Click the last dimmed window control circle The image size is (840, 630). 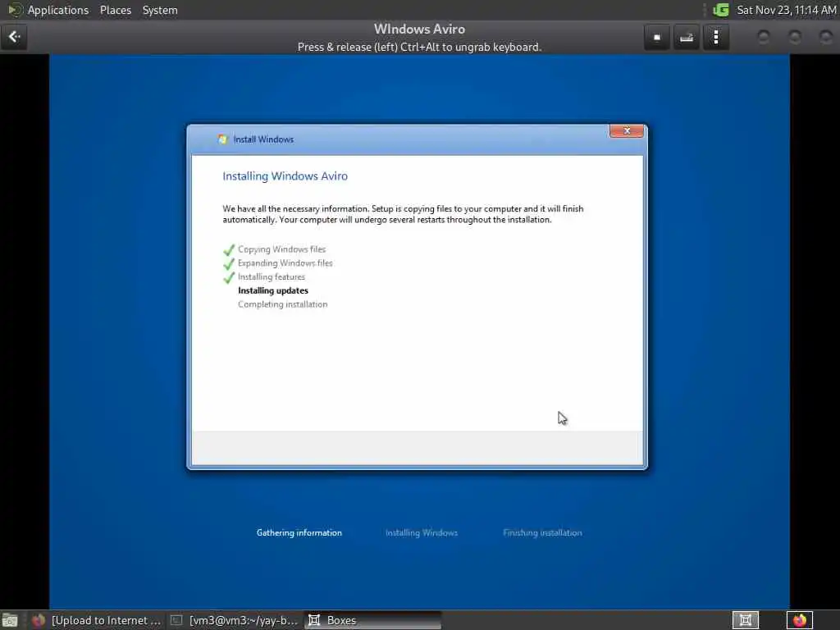coord(826,37)
